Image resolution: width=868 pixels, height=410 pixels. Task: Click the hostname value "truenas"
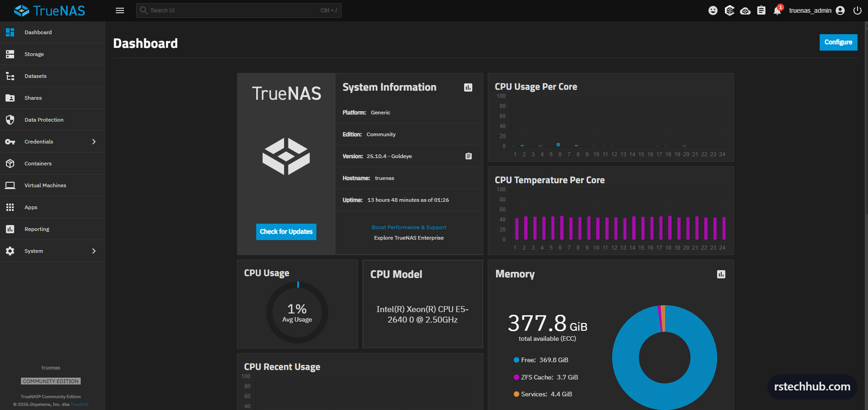pos(384,178)
